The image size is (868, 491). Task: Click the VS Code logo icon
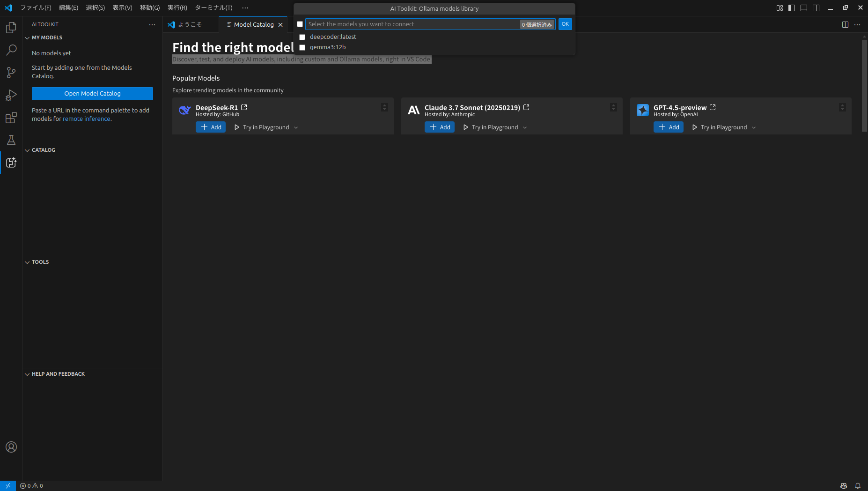tap(8, 8)
